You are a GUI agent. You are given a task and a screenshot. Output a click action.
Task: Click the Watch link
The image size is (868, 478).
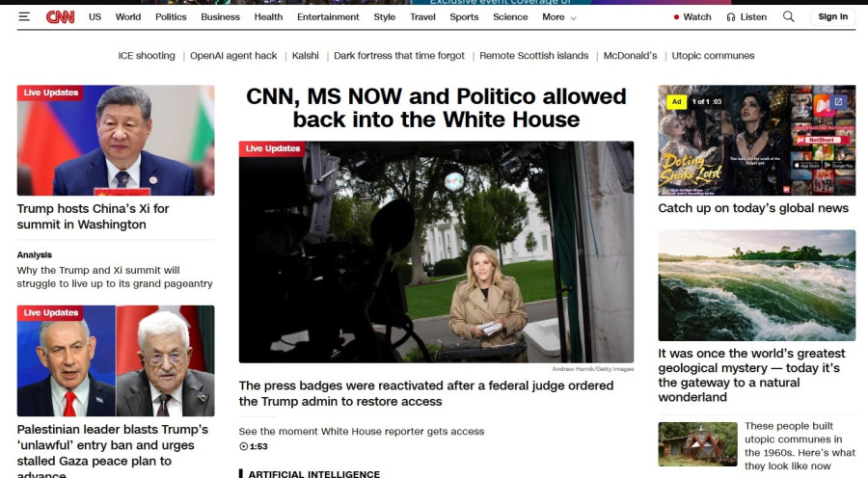[697, 17]
